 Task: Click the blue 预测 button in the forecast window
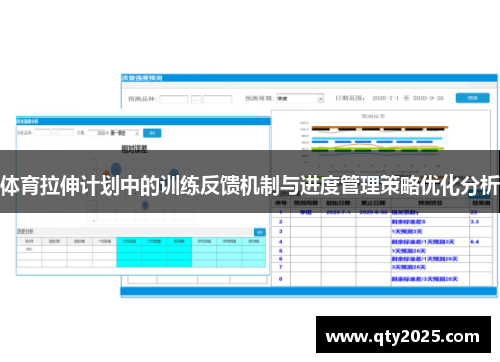[472, 98]
